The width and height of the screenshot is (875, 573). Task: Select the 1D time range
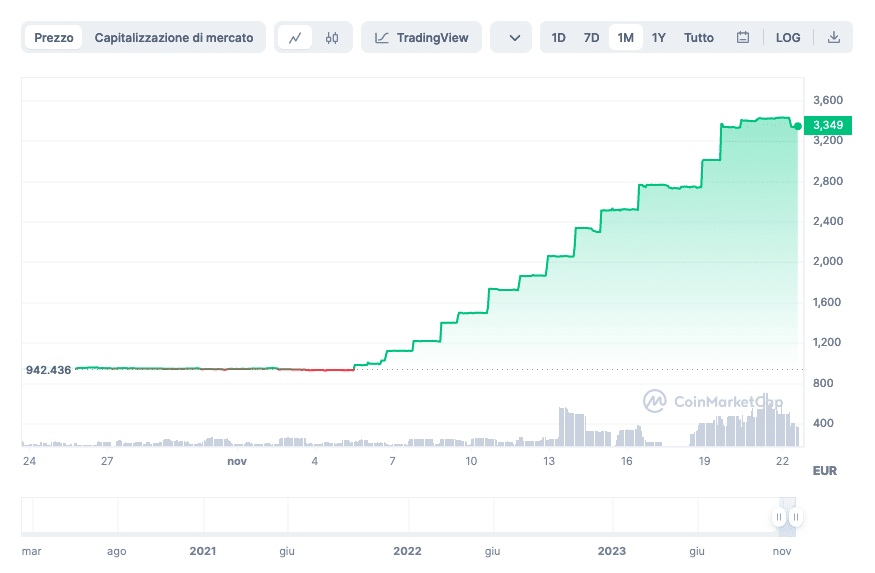559,38
